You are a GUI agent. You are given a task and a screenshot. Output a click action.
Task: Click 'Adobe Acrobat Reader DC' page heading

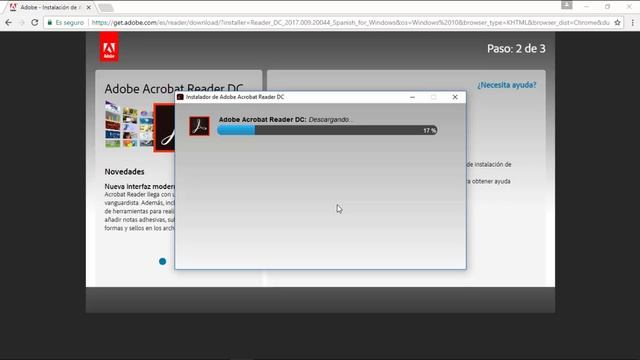click(x=174, y=89)
